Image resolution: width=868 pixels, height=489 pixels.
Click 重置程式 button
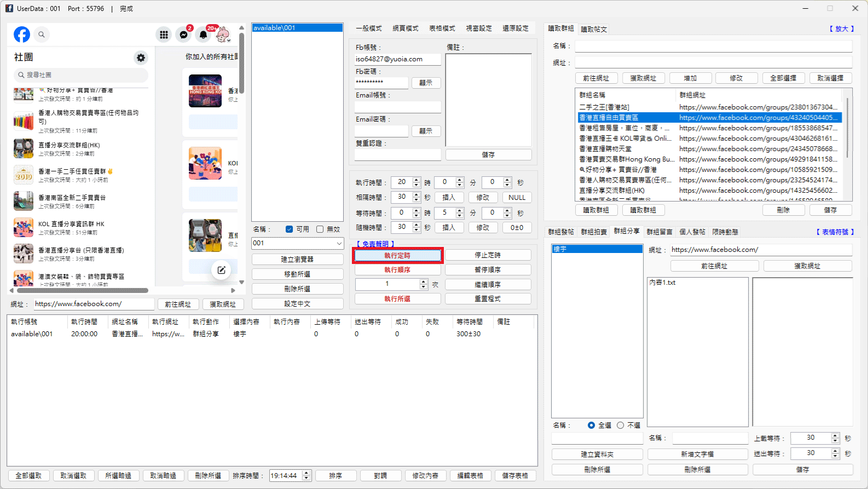488,299
